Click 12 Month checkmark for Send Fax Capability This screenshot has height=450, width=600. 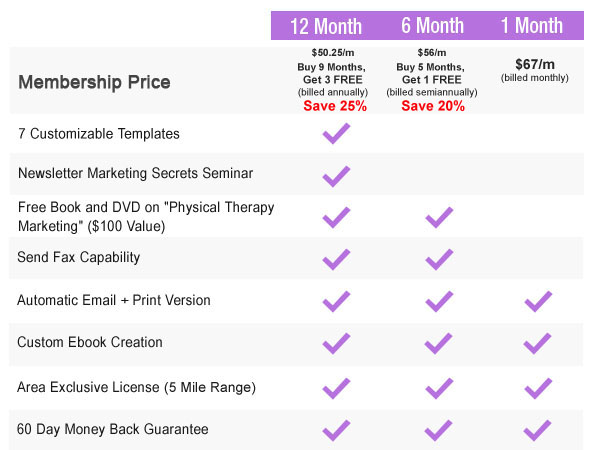click(x=336, y=259)
